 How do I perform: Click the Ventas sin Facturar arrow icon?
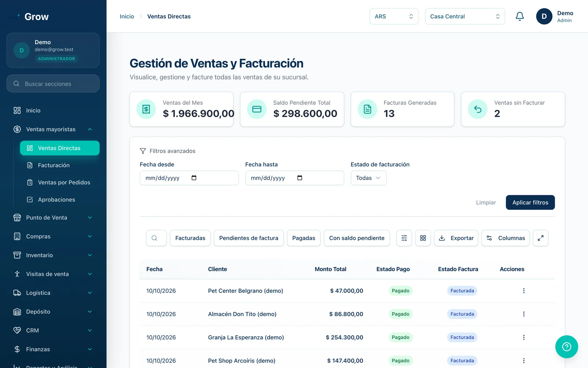[478, 109]
